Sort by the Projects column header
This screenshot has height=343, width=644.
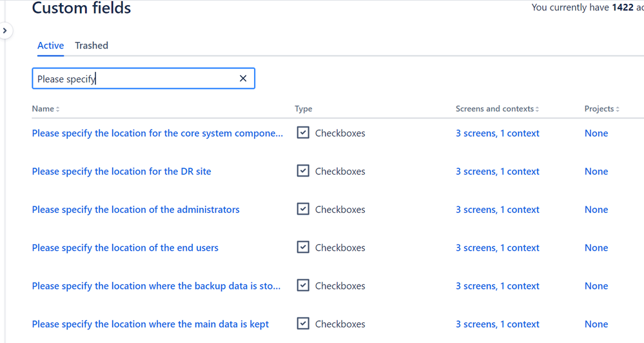601,109
